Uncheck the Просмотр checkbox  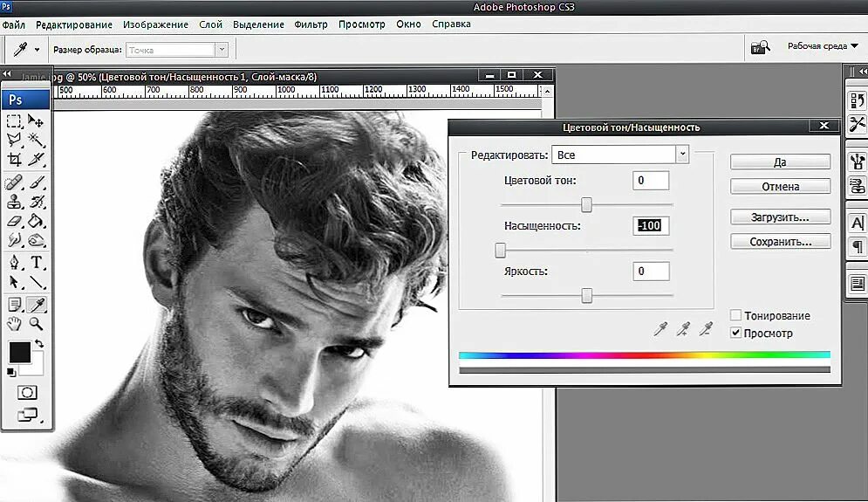[735, 333]
